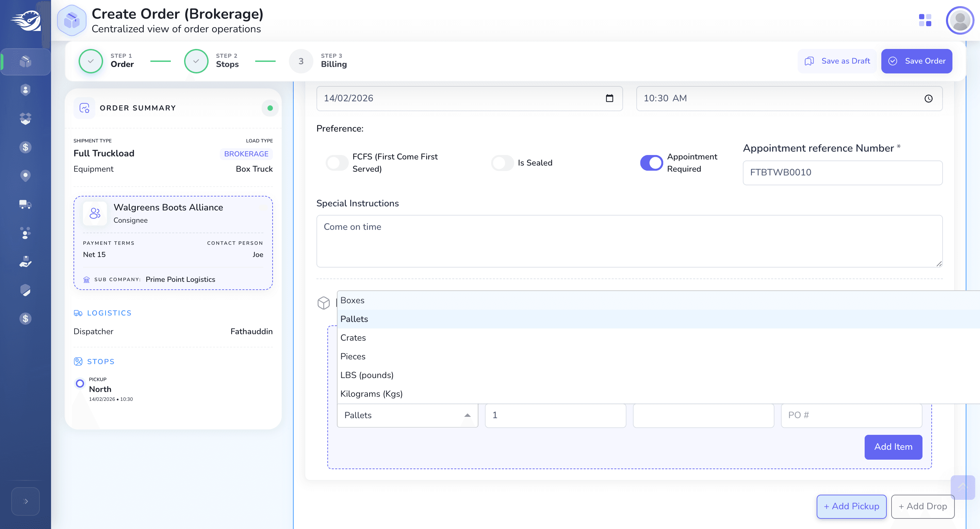This screenshot has height=529, width=980.
Task: Click the calendar icon in the date field
Action: (x=609, y=99)
